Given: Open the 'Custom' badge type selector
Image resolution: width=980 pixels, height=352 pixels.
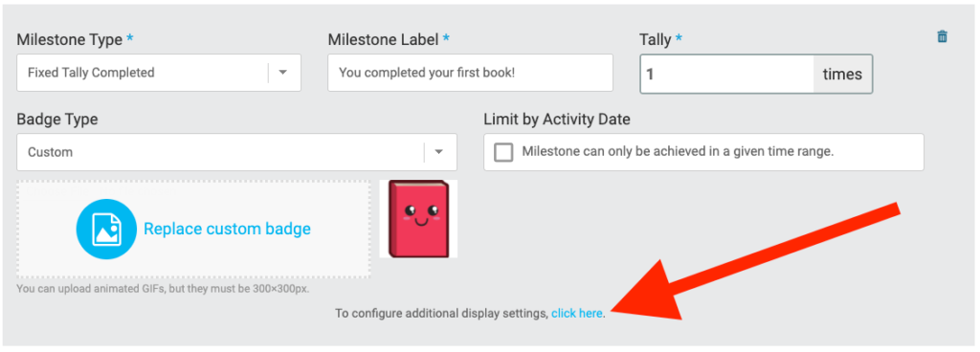Looking at the screenshot, I should pos(237,152).
